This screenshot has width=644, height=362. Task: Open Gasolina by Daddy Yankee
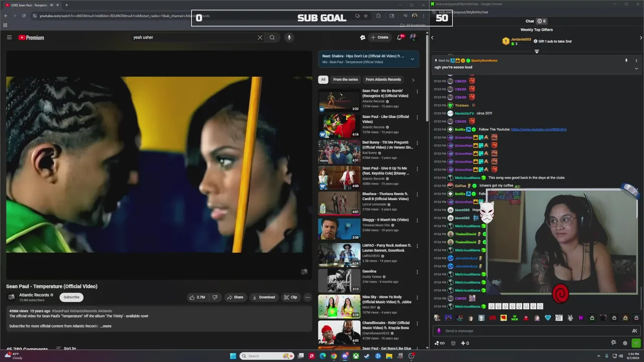339,281
